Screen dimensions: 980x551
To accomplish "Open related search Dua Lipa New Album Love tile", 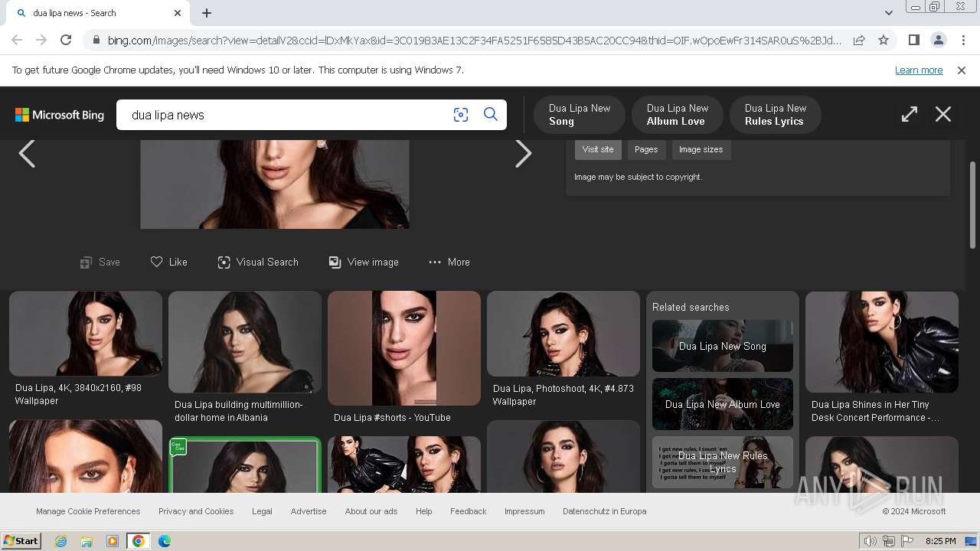I will (x=723, y=404).
